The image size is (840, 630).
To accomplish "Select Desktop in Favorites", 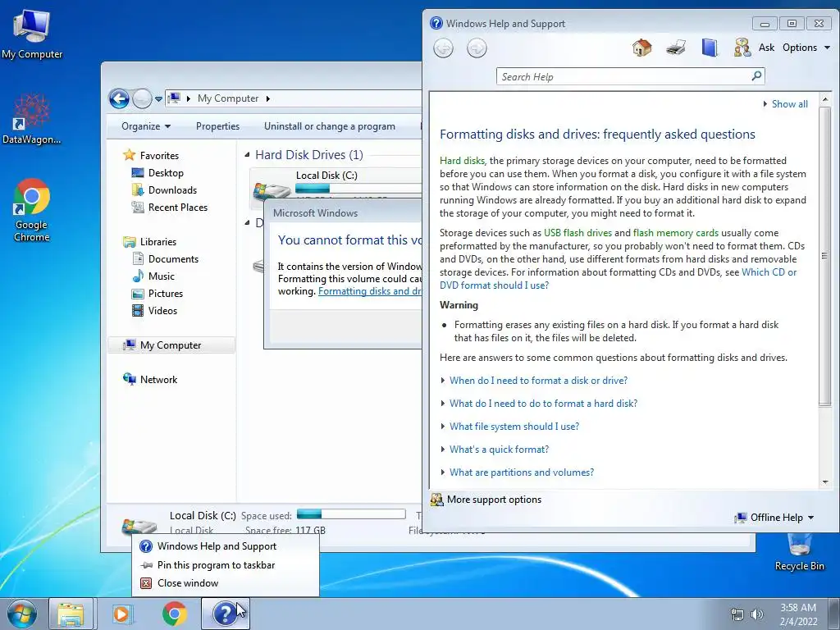I will click(166, 173).
